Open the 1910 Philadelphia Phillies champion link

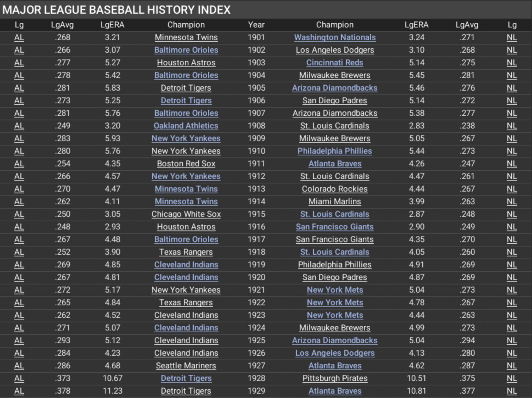click(x=335, y=151)
